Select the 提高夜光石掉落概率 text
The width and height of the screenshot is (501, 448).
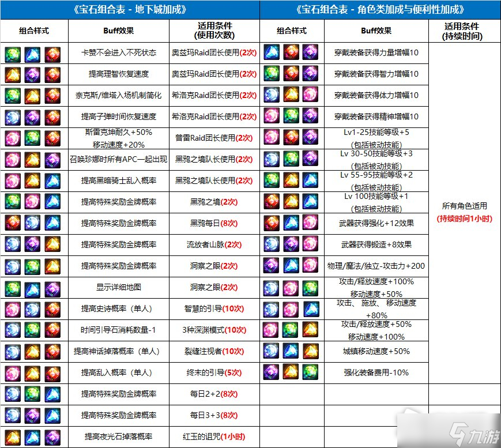[119, 437]
